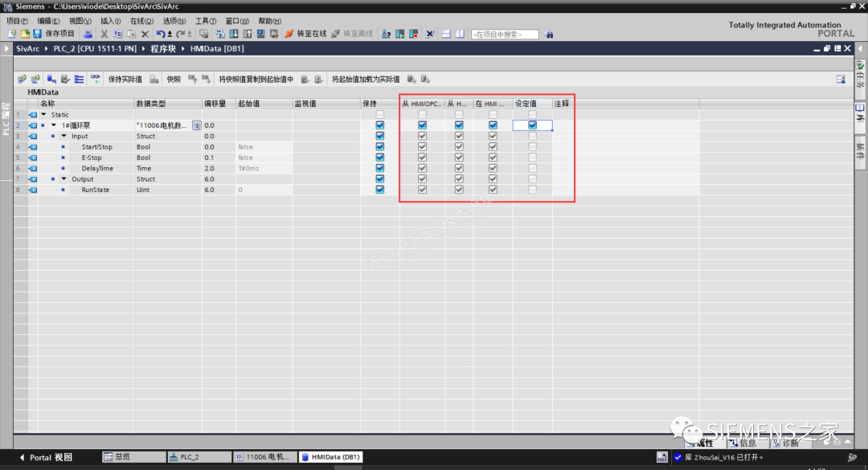This screenshot has width=868, height=470.
Task: Click the Download to device icon
Action: [x=234, y=34]
